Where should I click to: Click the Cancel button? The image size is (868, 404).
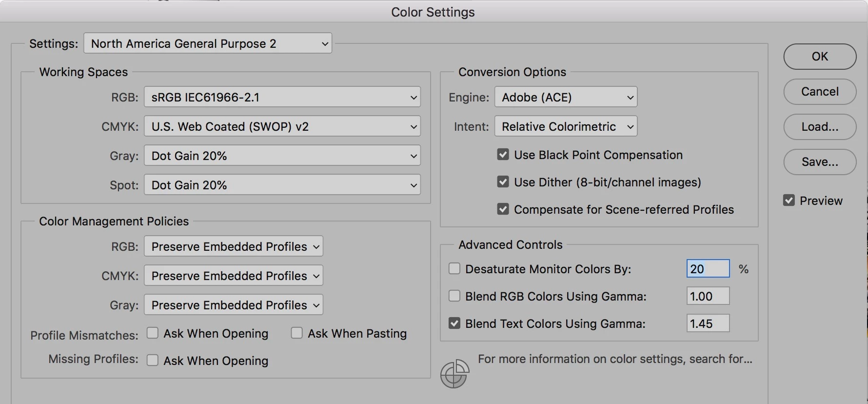[x=820, y=92]
